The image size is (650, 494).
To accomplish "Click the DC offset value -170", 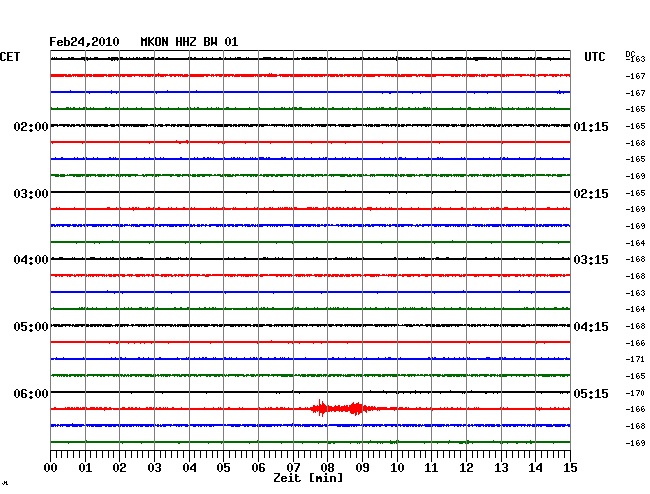I will (x=635, y=393).
